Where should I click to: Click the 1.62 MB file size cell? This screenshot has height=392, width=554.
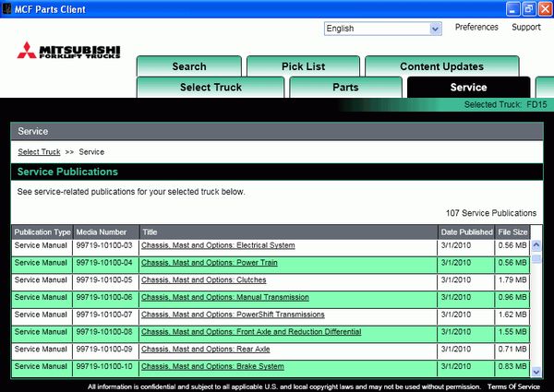pos(512,317)
